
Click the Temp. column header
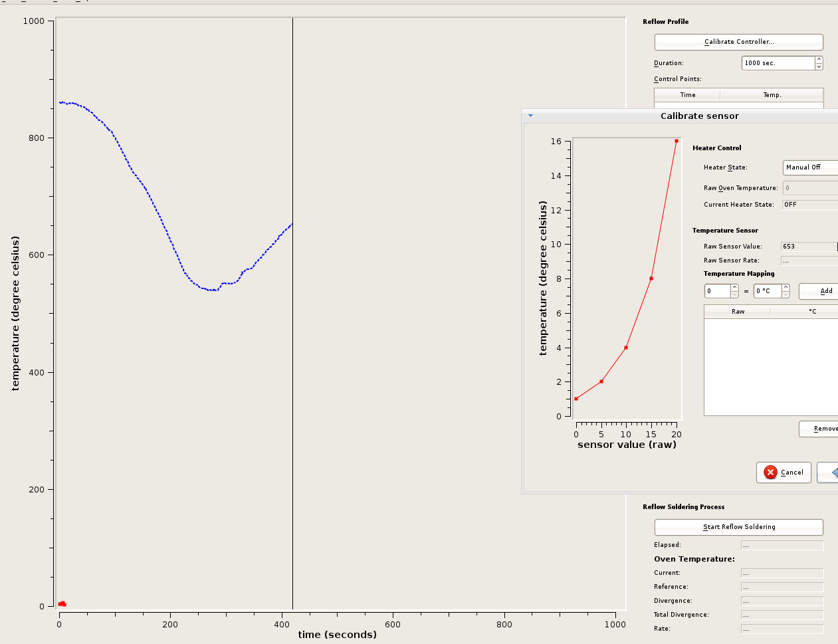click(x=772, y=95)
